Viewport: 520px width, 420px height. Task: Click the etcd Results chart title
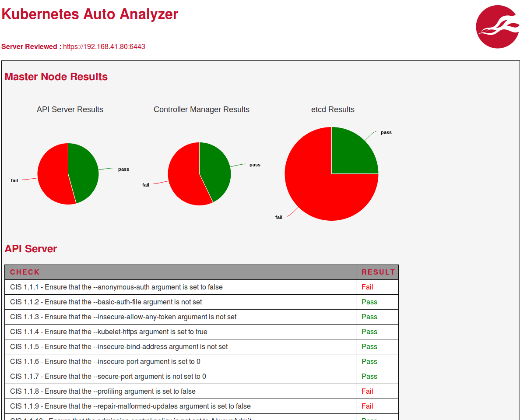tap(333, 109)
